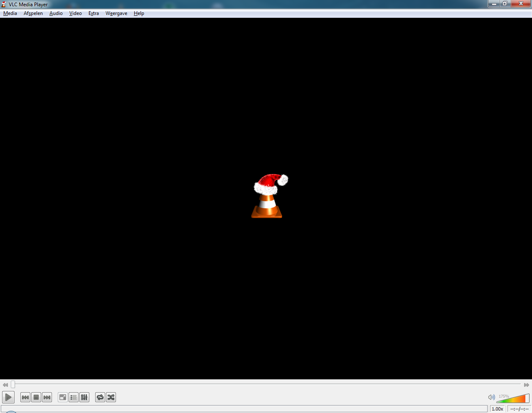The width and height of the screenshot is (532, 413).
Task: Toggle loop repeat mode
Action: coord(100,397)
